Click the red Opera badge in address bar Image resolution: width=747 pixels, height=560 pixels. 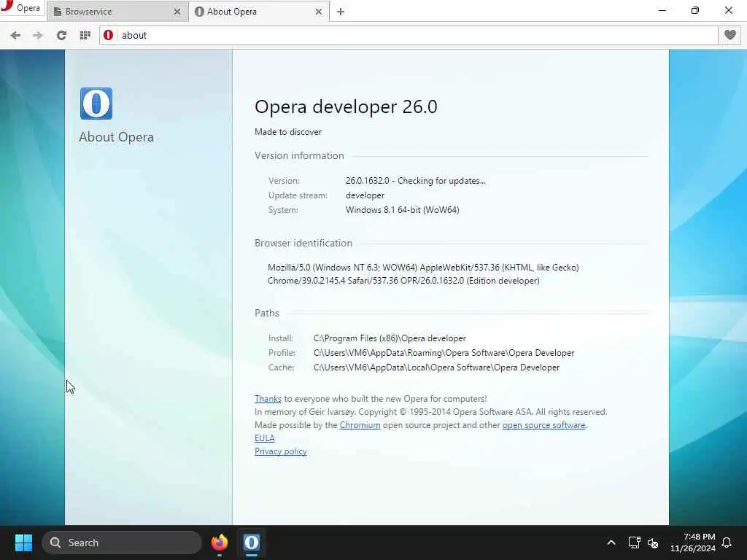click(108, 35)
